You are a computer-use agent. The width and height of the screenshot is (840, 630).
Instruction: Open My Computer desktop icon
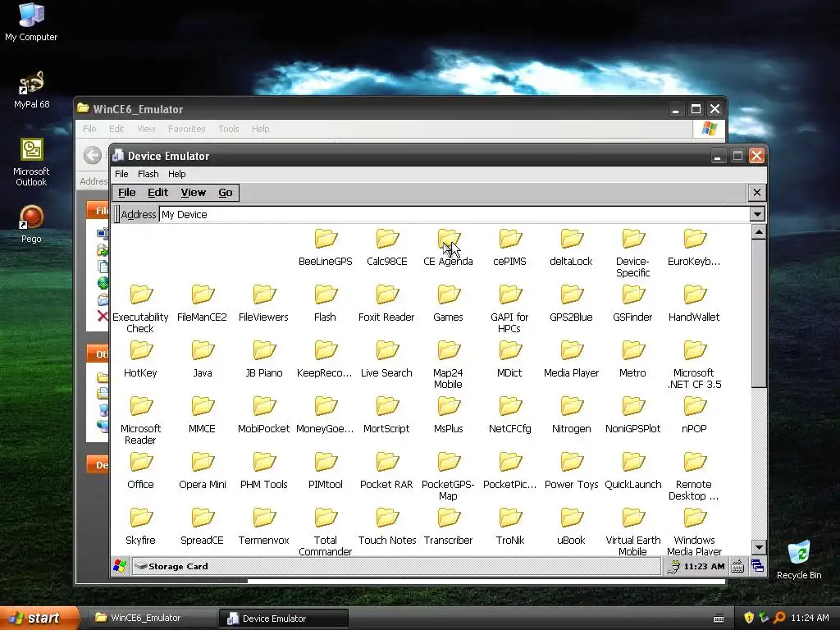coord(31,21)
